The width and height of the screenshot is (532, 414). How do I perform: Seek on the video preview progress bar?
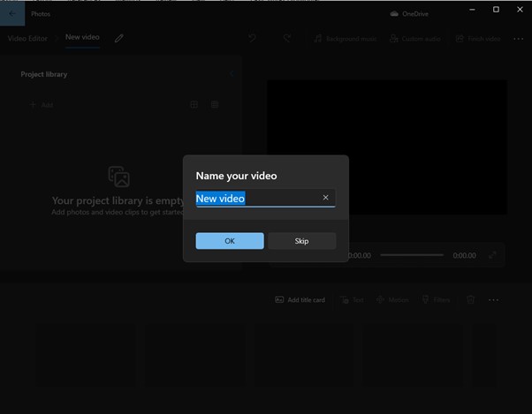click(412, 255)
